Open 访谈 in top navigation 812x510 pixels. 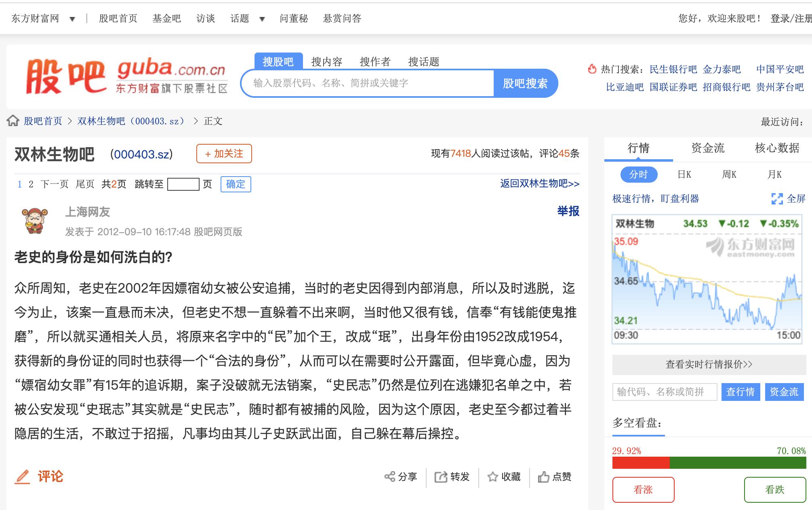(206, 19)
